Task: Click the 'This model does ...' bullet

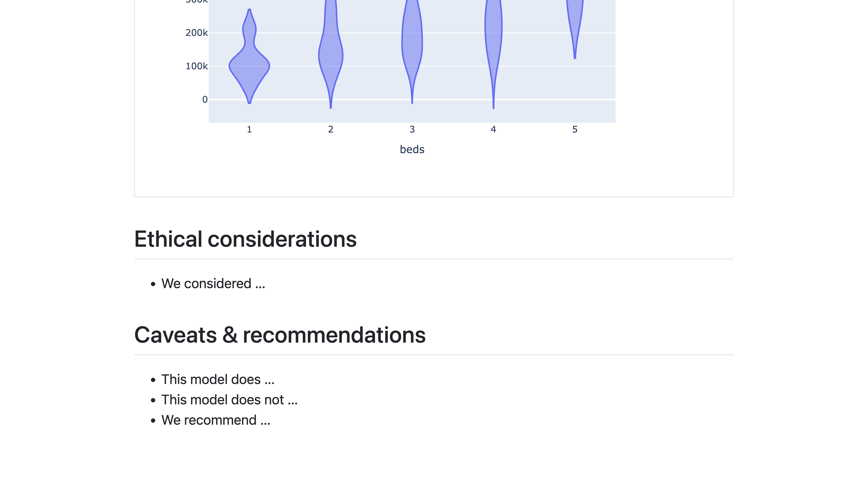Action: coord(218,380)
